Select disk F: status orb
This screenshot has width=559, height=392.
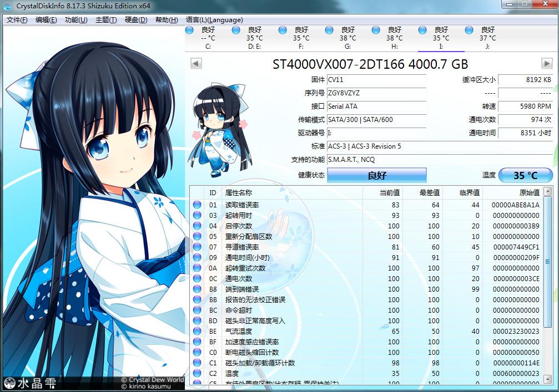coord(283,30)
